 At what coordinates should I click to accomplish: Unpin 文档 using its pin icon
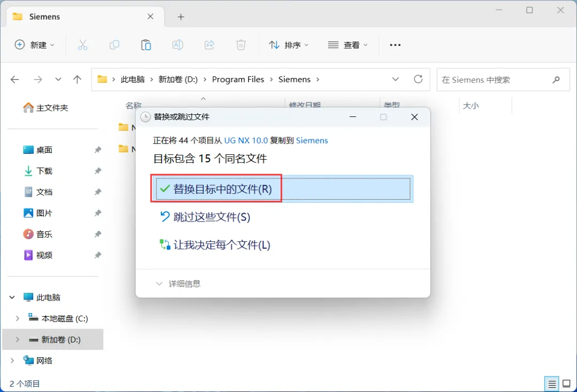[x=98, y=192]
